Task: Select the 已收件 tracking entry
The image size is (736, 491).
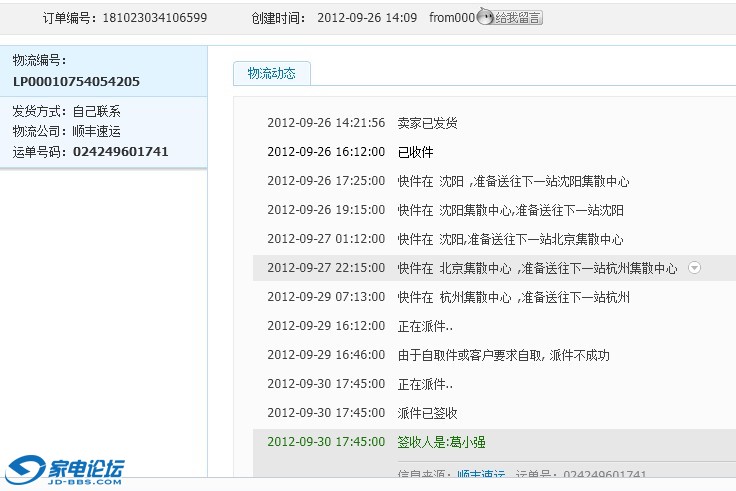Action: pos(415,152)
